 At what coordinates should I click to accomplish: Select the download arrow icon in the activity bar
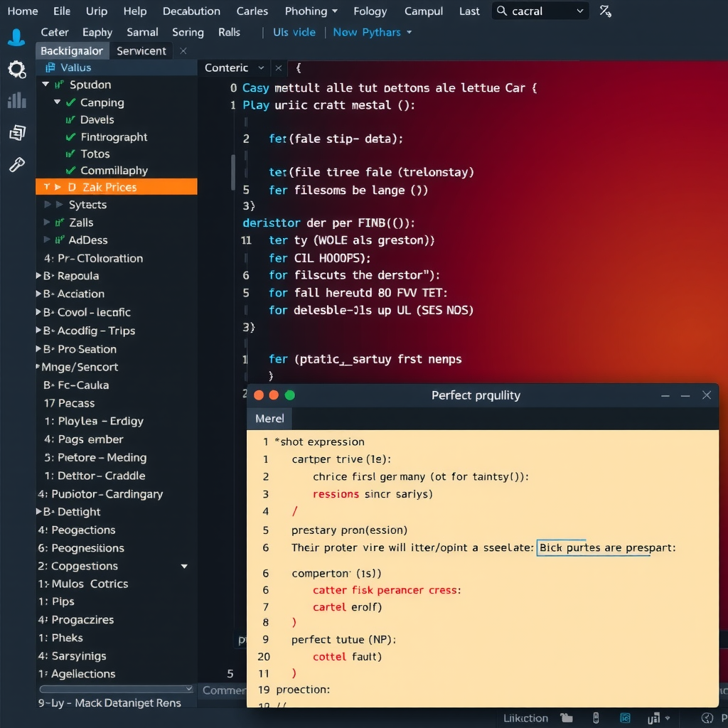tap(16, 38)
